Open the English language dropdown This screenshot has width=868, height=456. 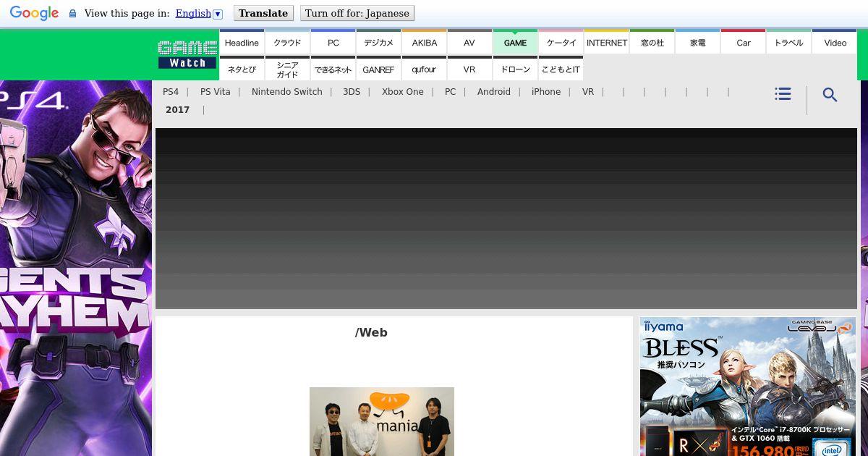point(199,13)
